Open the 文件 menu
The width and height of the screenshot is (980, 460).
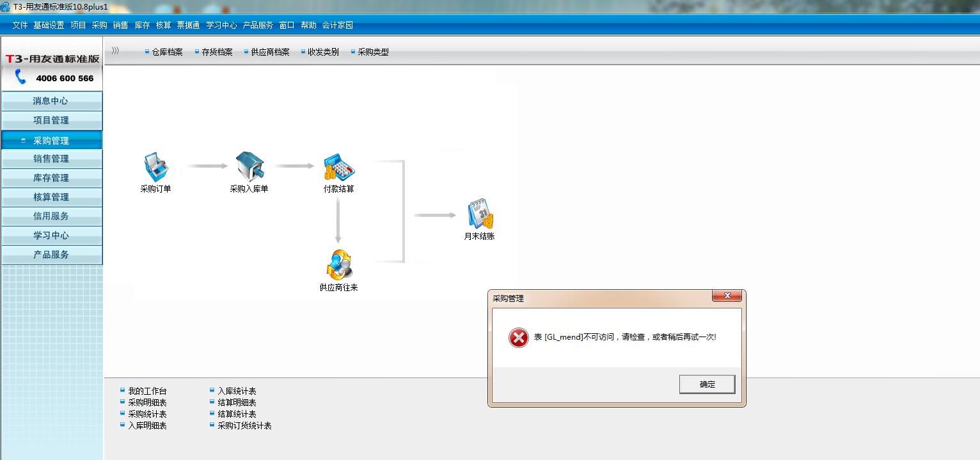pyautogui.click(x=20, y=26)
